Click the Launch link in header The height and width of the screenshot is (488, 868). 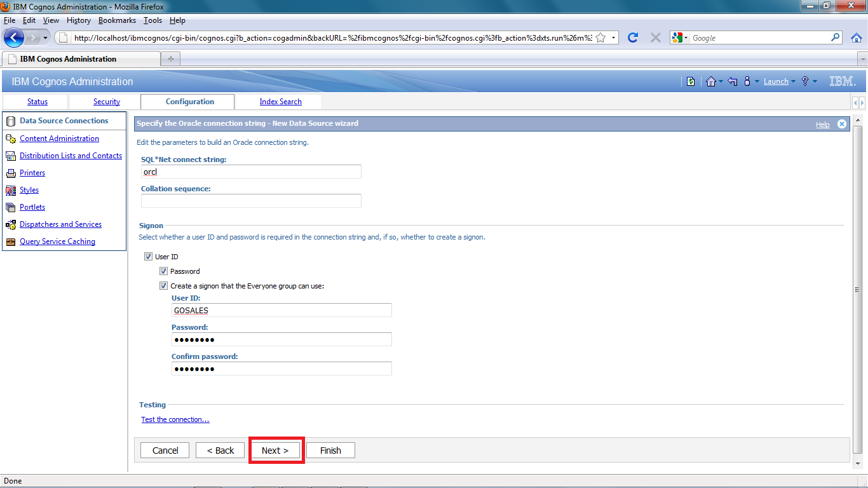[x=776, y=81]
